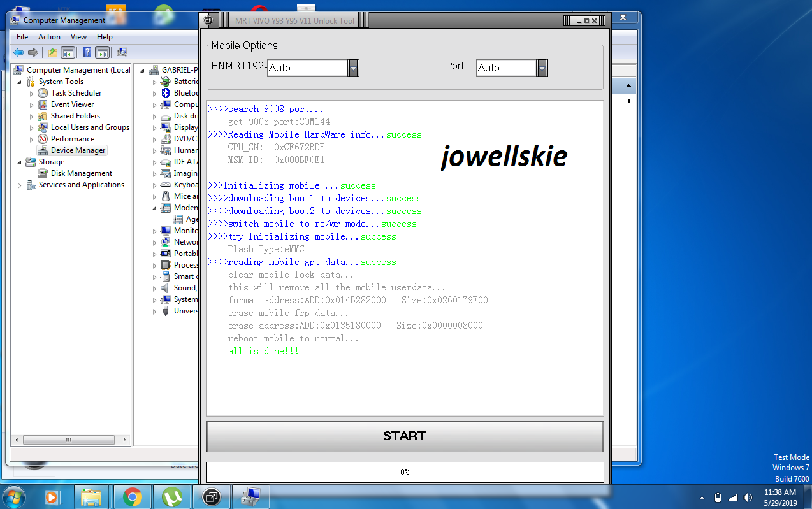The image size is (812, 509).
Task: Open uTorrent from taskbar
Action: (172, 496)
